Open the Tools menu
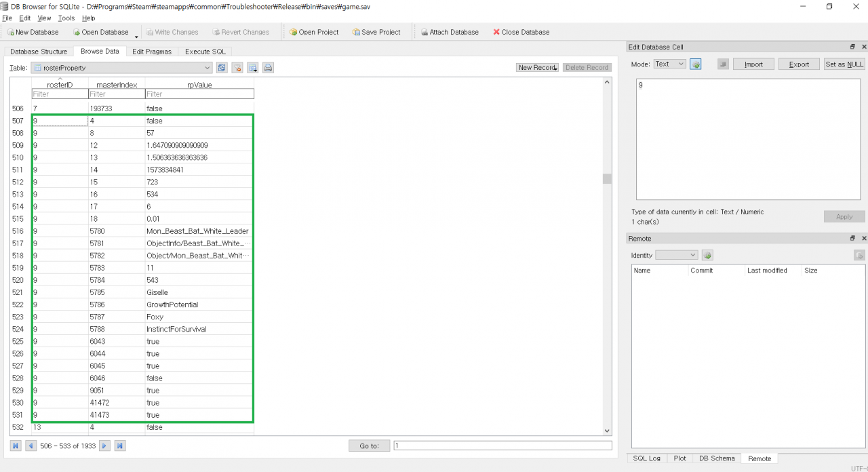Viewport: 868px width, 472px height. pyautogui.click(x=66, y=18)
